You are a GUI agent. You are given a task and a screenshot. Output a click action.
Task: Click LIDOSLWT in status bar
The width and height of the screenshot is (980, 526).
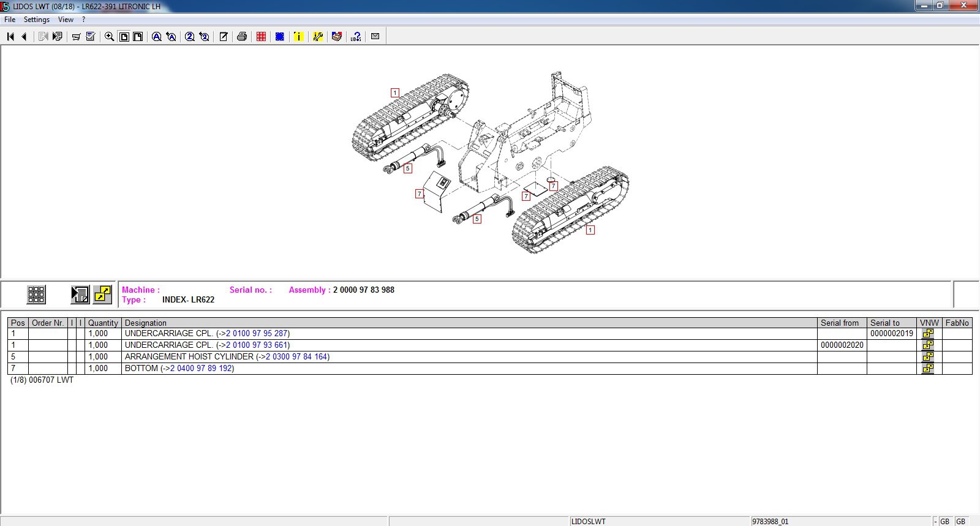click(589, 522)
